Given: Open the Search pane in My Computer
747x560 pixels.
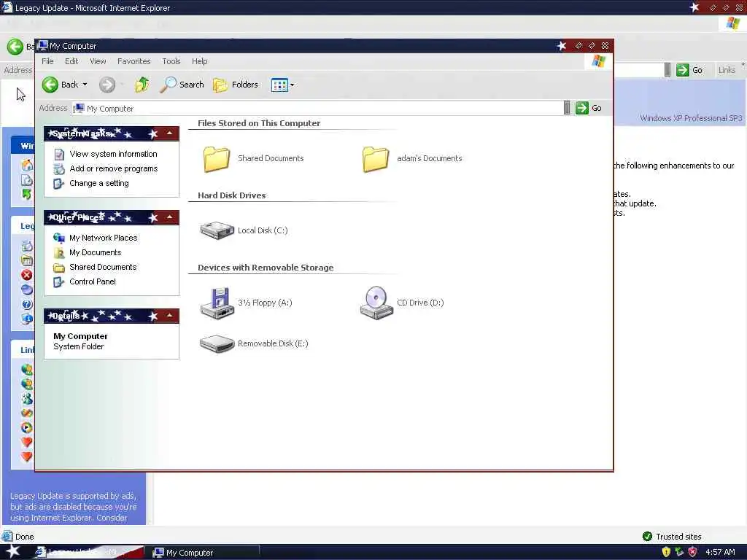Looking at the screenshot, I should point(182,85).
